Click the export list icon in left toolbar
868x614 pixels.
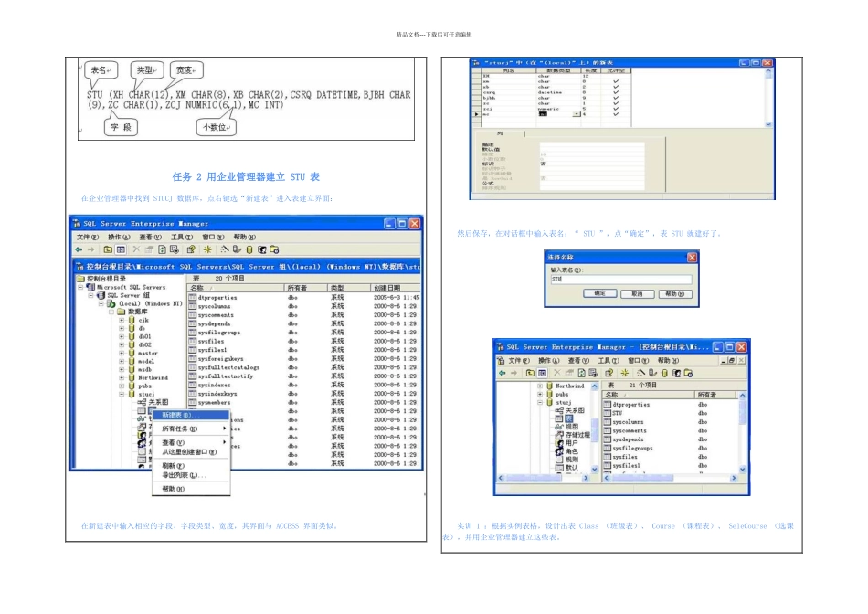(x=175, y=249)
